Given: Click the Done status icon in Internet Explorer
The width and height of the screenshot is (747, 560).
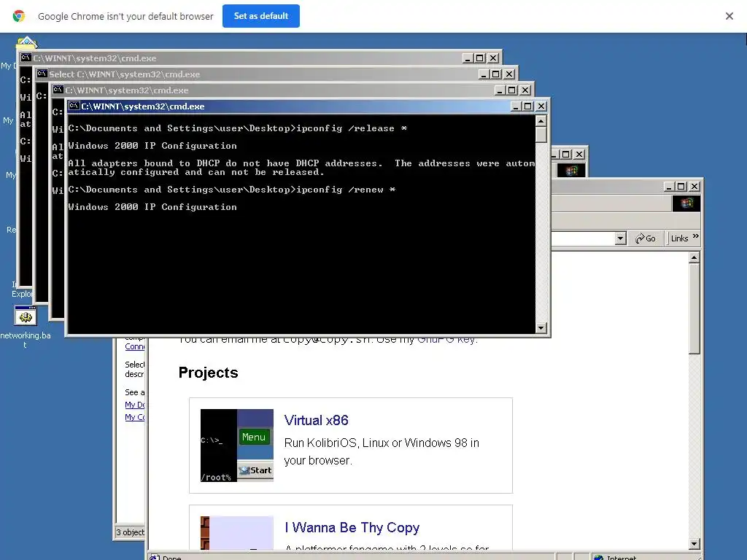Looking at the screenshot, I should (x=155, y=557).
